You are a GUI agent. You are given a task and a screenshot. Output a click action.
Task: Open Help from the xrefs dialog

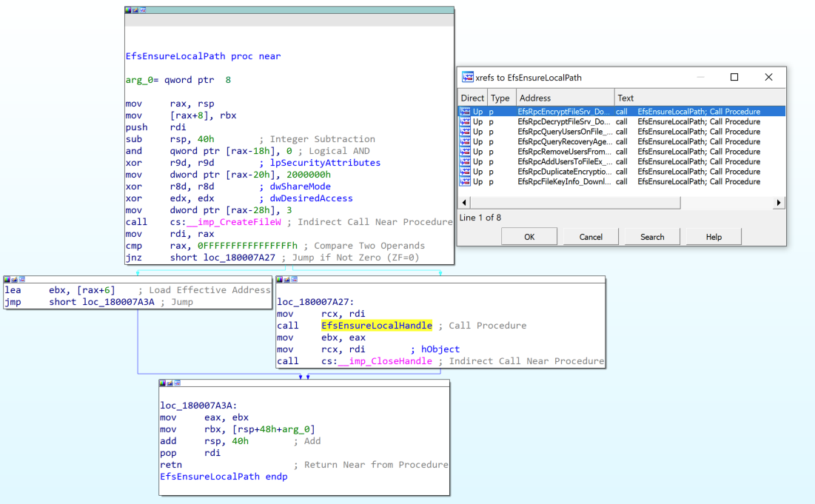click(714, 237)
